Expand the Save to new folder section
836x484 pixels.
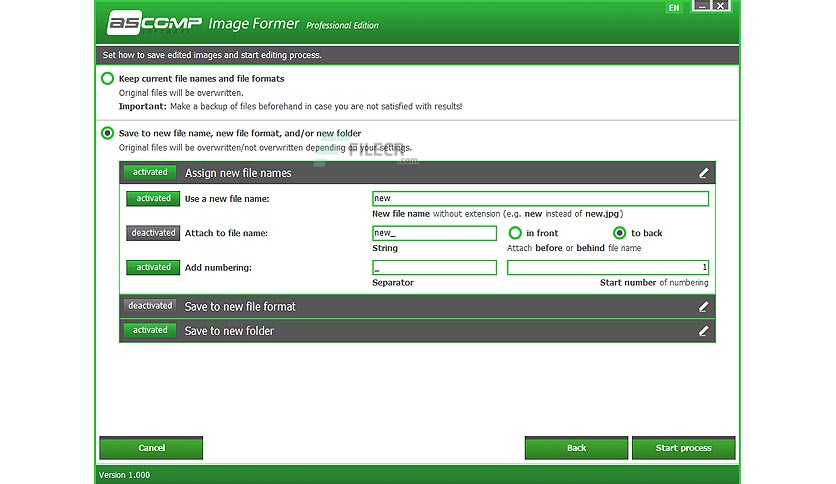click(x=417, y=331)
